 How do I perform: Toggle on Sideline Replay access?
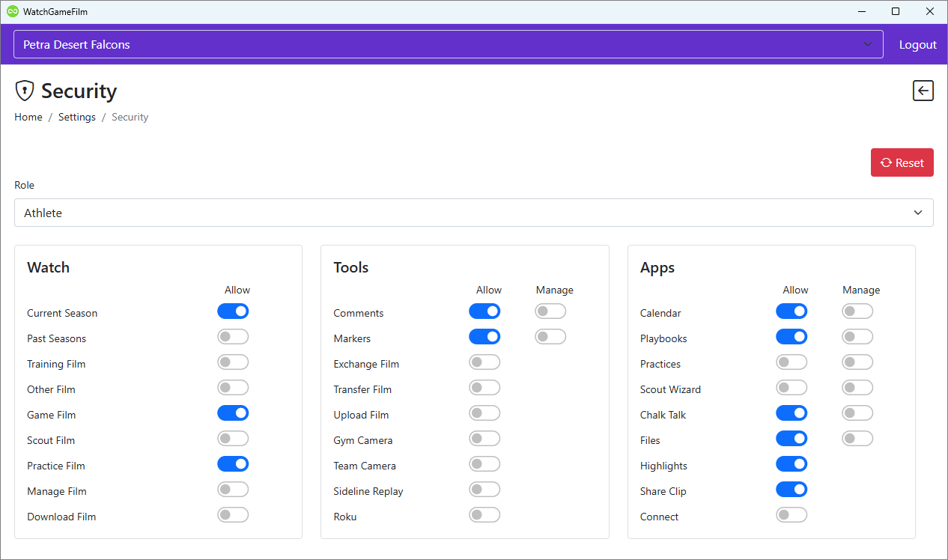pos(484,490)
